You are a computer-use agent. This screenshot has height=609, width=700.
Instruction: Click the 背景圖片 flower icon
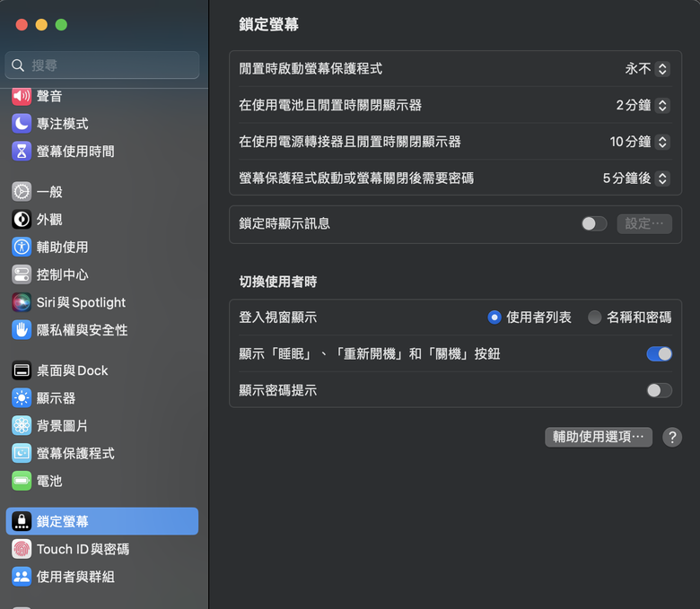(22, 426)
